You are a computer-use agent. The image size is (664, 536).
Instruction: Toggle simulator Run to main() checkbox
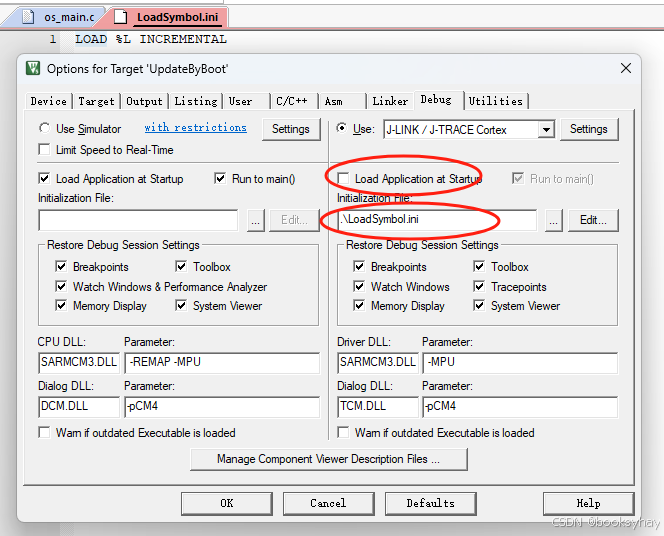tap(220, 178)
